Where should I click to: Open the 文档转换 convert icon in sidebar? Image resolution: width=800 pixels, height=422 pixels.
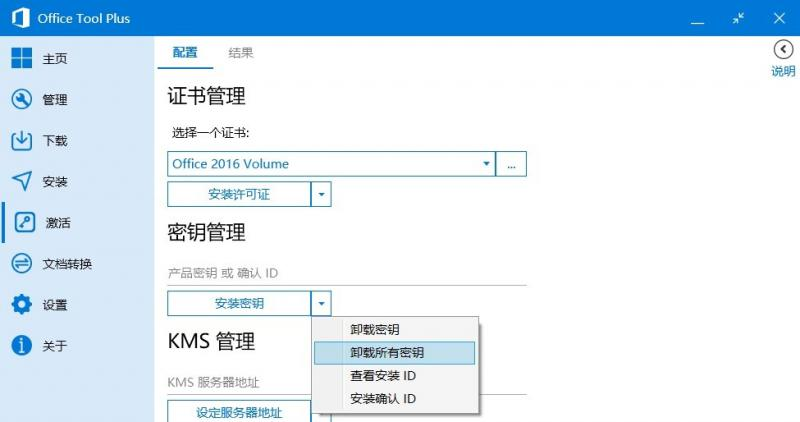[x=21, y=264]
